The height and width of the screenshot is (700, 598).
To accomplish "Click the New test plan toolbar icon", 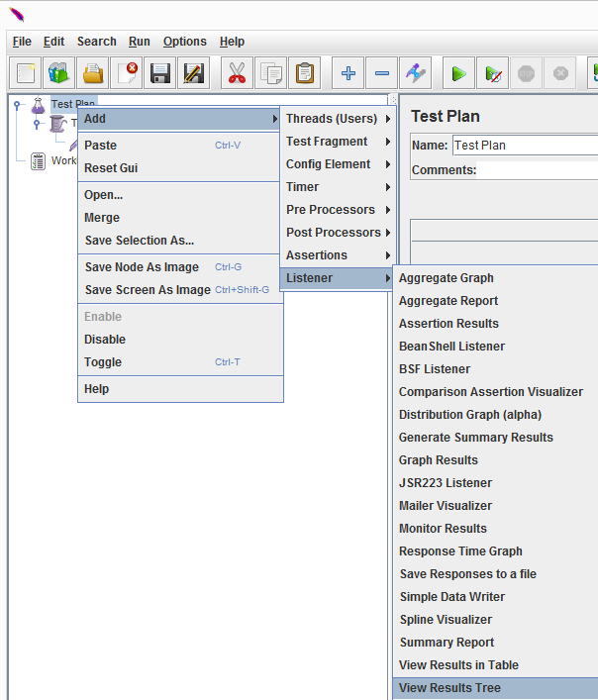I will pyautogui.click(x=26, y=72).
